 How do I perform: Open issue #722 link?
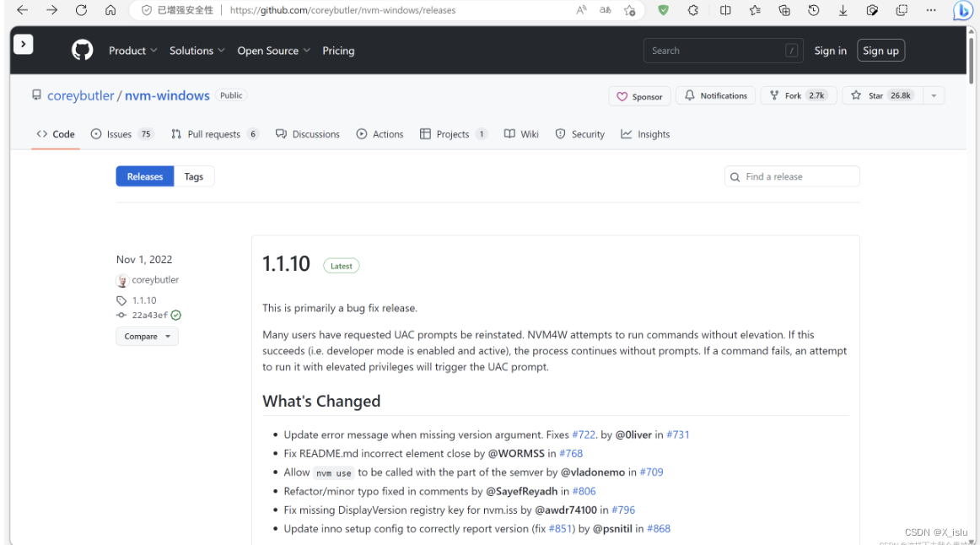tap(584, 434)
